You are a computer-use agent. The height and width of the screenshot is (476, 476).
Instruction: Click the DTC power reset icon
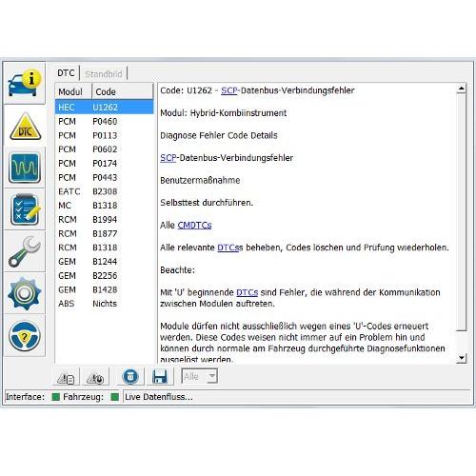(95, 378)
